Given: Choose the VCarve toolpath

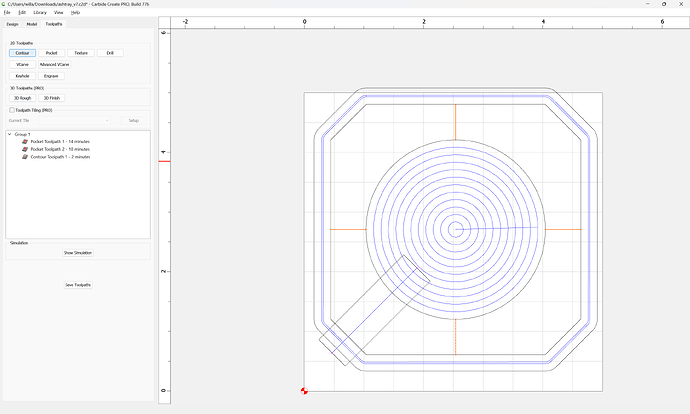Looking at the screenshot, I should pyautogui.click(x=22, y=64).
